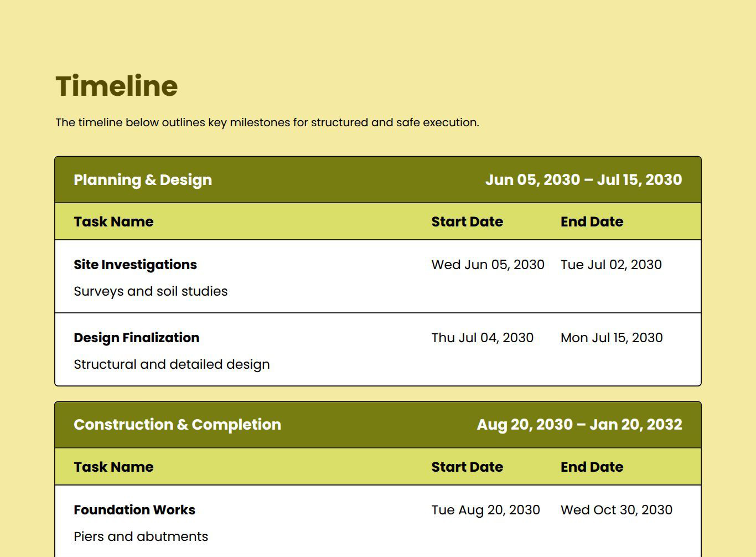Select the Site Investigations task name
Screen dimensions: 756x557
[x=135, y=265]
